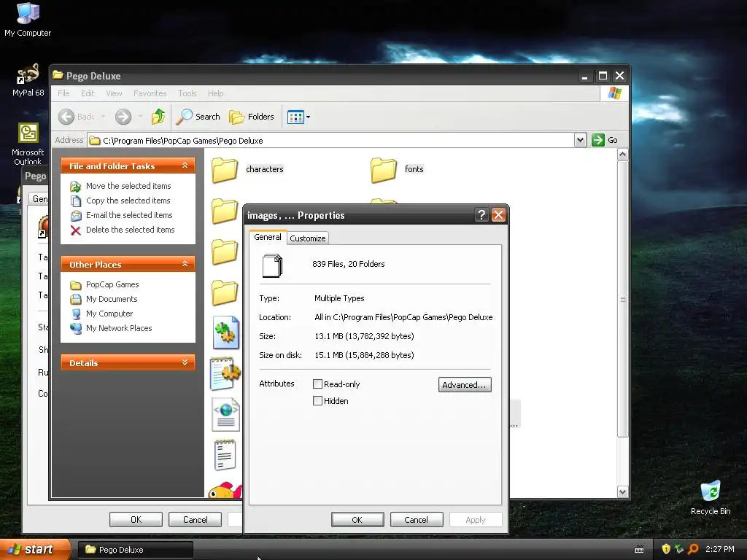Screen dimensions: 747x560
Task: Expand the Address bar dropdown
Action: [x=580, y=140]
